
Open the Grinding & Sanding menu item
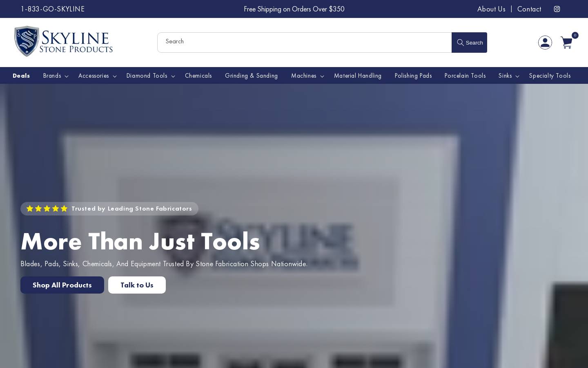(251, 76)
